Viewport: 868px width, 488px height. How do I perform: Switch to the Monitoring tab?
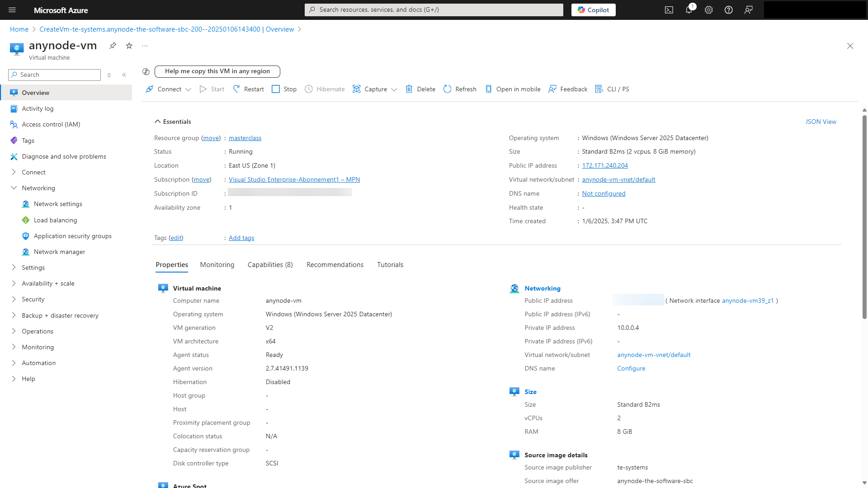coord(217,264)
